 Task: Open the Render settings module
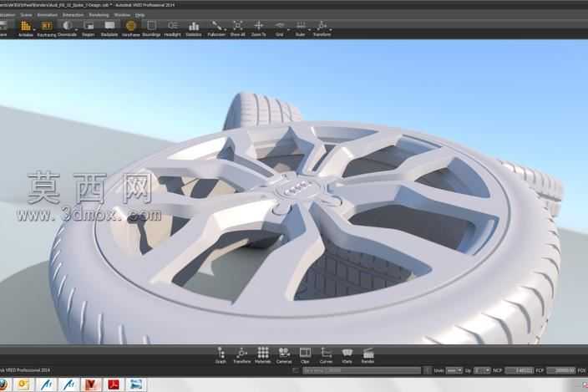point(367,355)
